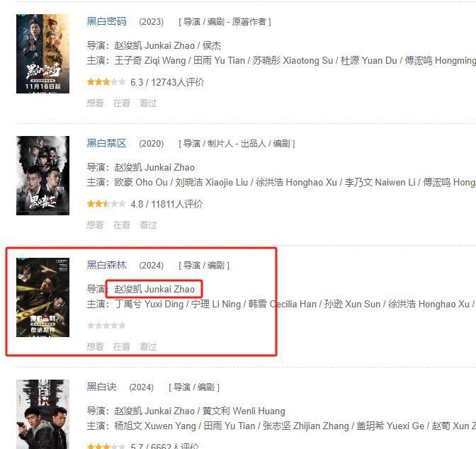This screenshot has width=476, height=449.
Task: Mark 黑白密码 as 想看
Action: tap(96, 103)
